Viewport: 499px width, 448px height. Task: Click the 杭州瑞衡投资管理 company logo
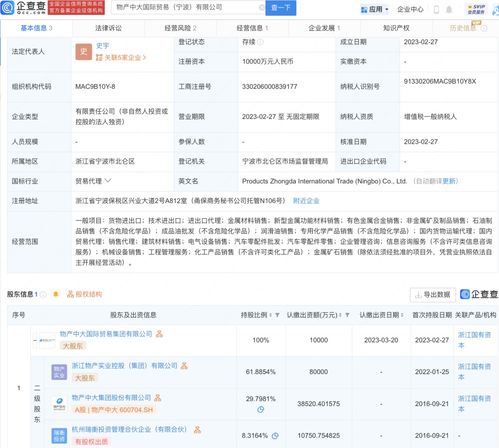(59, 436)
